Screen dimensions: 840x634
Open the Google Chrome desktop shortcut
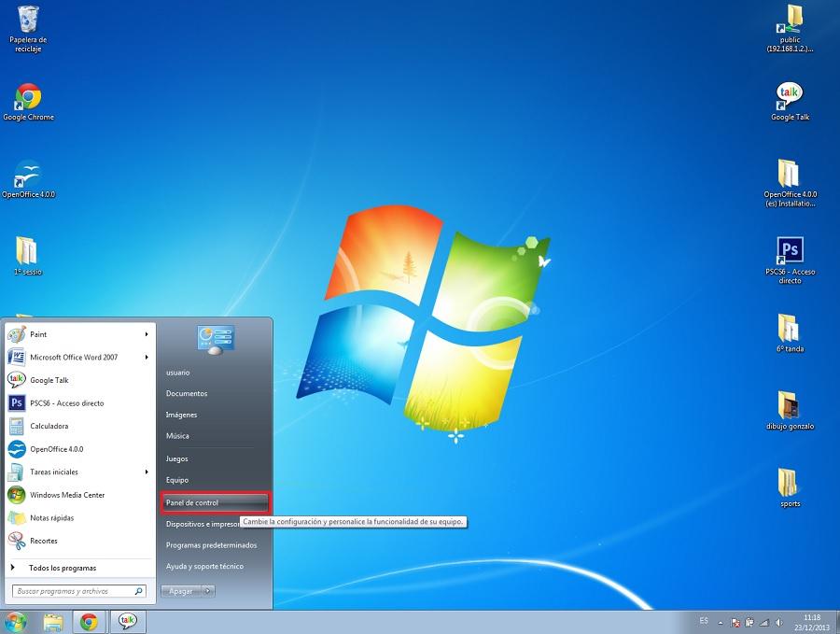[x=28, y=97]
